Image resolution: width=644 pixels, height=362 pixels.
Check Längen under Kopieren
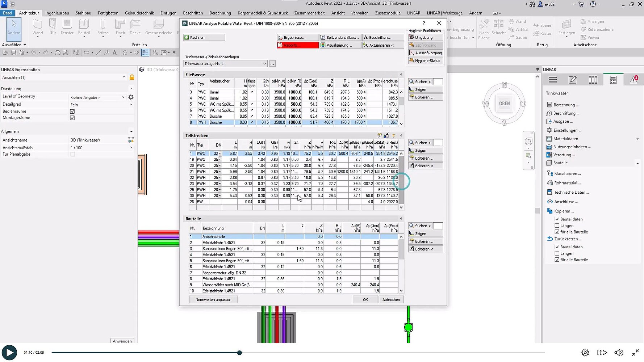(x=557, y=226)
